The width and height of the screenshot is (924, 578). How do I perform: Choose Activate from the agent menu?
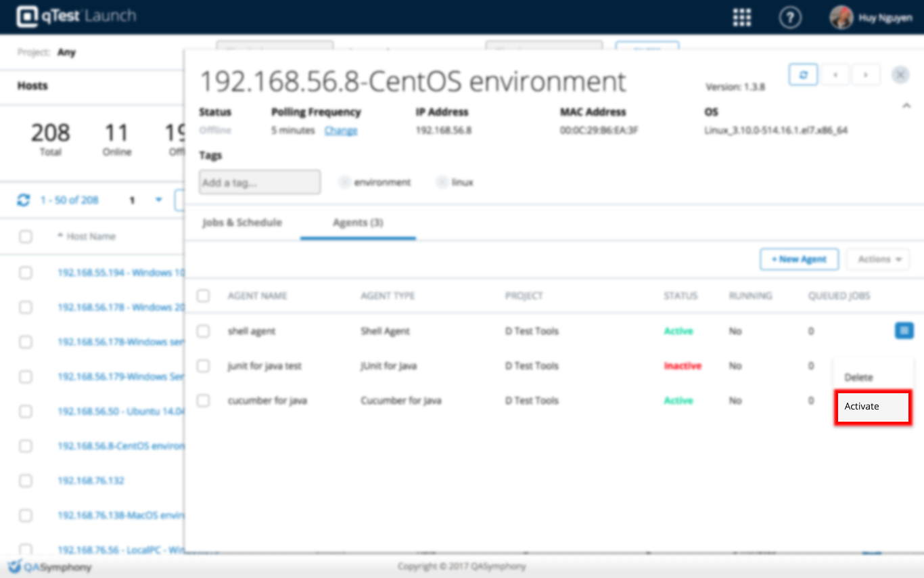coord(873,406)
